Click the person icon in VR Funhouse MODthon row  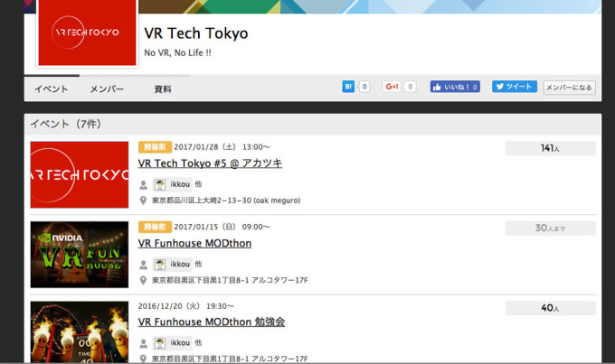[x=144, y=265]
